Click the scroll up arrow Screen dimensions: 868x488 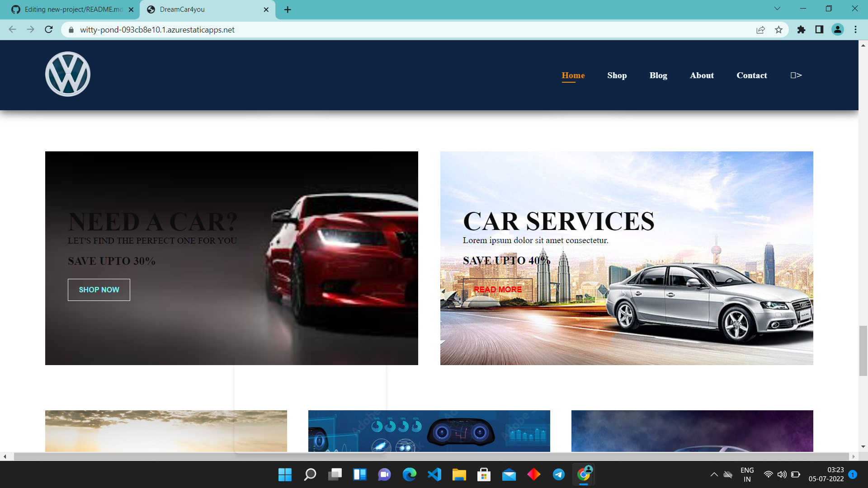click(x=863, y=45)
